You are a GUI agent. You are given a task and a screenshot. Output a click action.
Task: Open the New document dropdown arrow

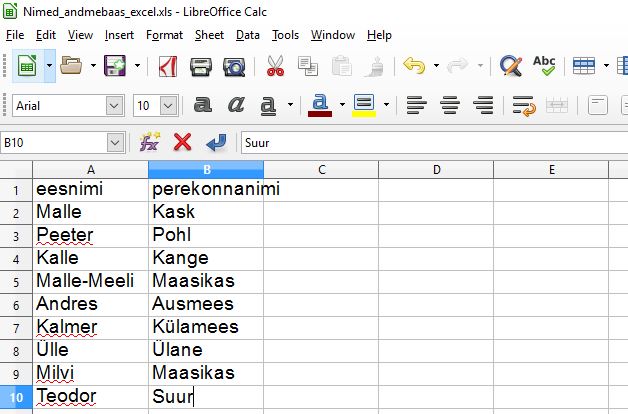[49, 66]
